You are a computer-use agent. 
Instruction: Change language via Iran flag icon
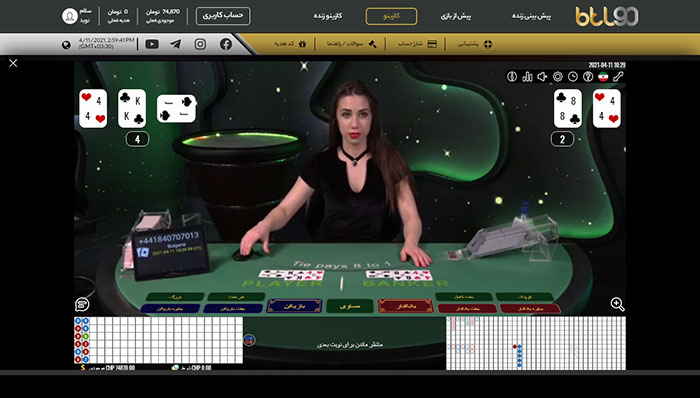point(603,77)
